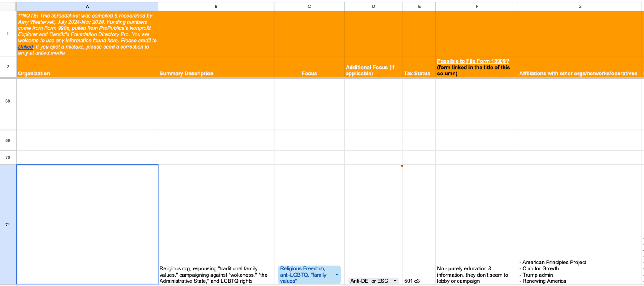Select column E header

[x=419, y=7]
